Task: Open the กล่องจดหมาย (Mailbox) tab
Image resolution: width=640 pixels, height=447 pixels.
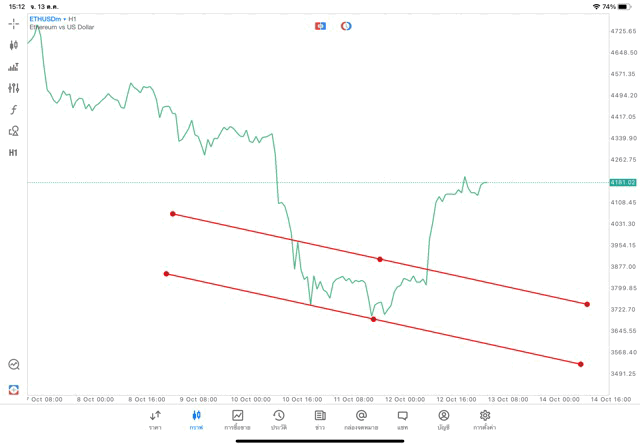Action: click(x=361, y=419)
